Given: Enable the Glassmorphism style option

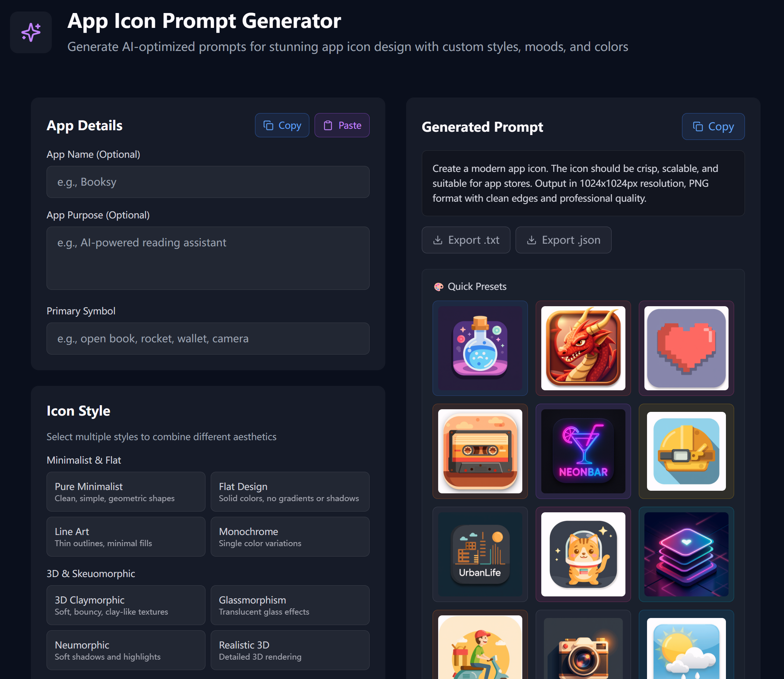Looking at the screenshot, I should (x=290, y=605).
